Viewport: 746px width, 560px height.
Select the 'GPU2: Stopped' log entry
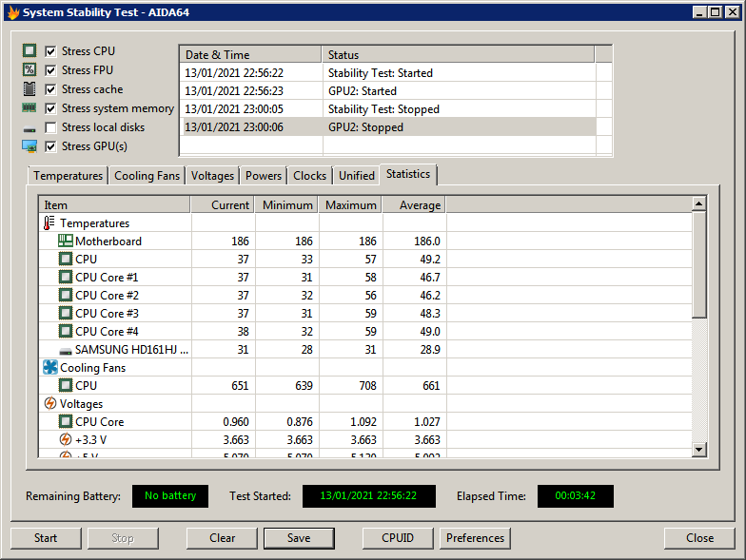[x=388, y=127]
